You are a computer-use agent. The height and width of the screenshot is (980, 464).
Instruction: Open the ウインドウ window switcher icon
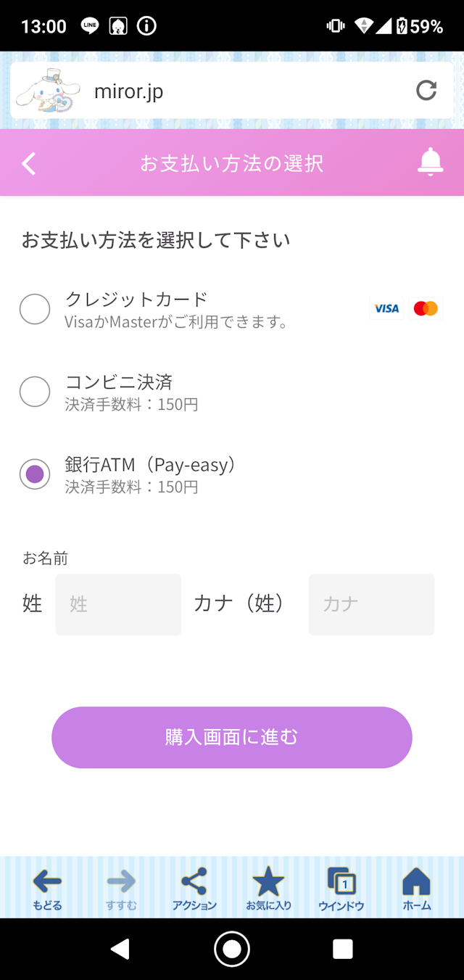pos(341,882)
